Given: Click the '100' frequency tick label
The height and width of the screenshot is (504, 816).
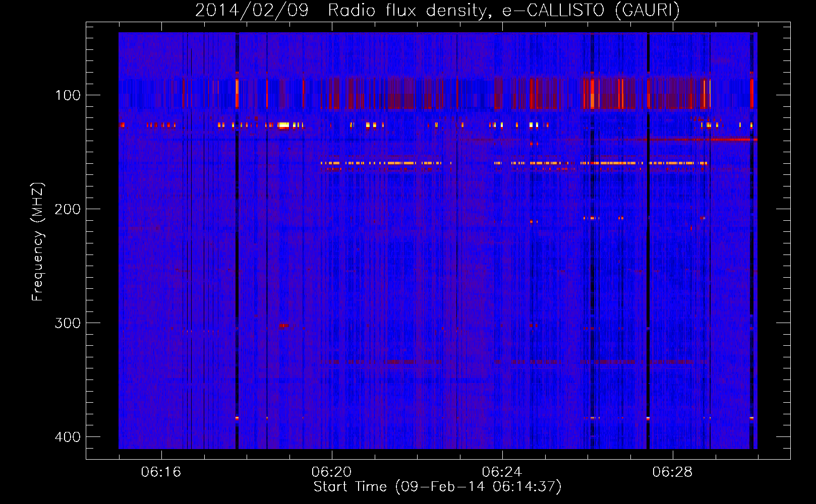Looking at the screenshot, I should [68, 95].
